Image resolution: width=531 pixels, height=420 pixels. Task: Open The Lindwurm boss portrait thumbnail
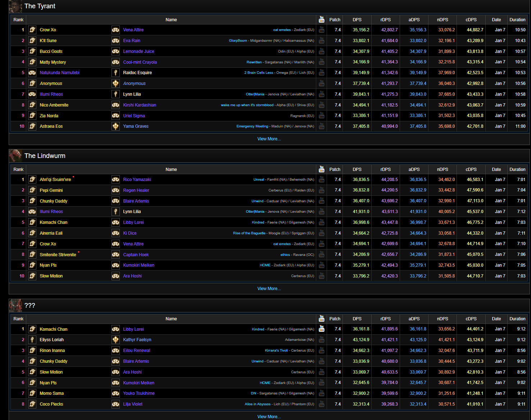(x=15, y=156)
